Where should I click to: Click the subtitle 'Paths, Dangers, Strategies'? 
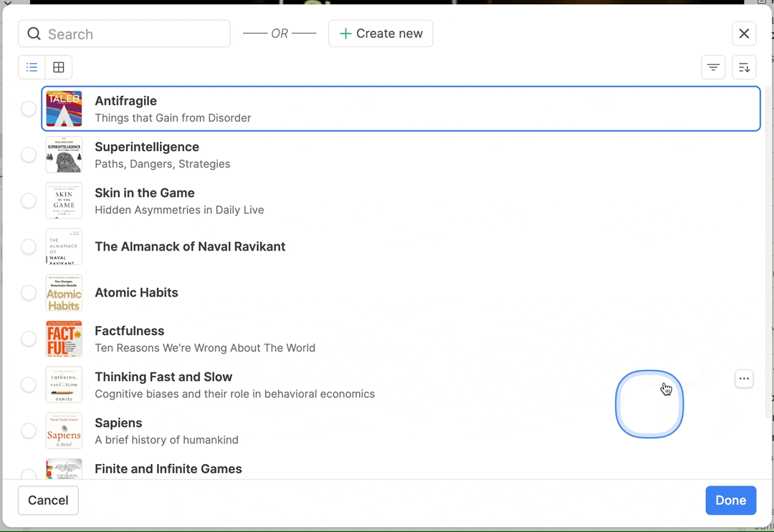coord(163,164)
